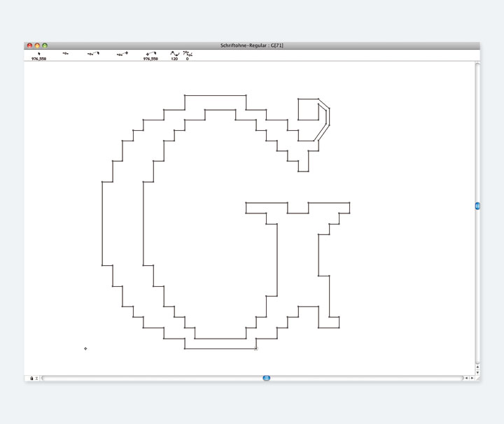Click the on-curve point indicator icon
The height and width of the screenshot is (424, 504).
point(65,53)
